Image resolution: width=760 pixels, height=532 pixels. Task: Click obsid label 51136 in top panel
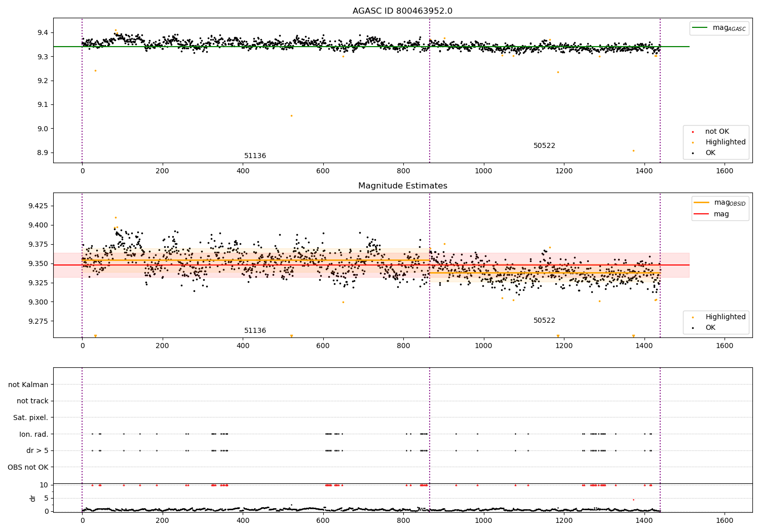click(255, 156)
